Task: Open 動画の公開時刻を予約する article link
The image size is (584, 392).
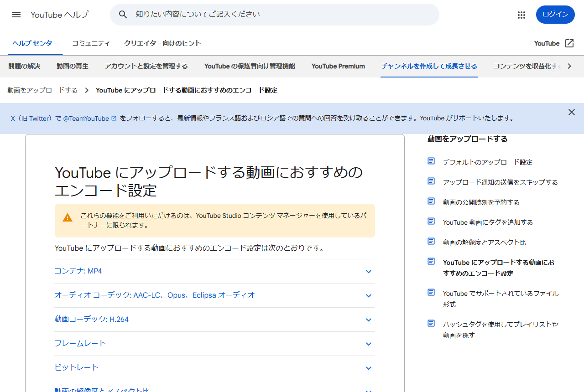Action: pyautogui.click(x=481, y=202)
